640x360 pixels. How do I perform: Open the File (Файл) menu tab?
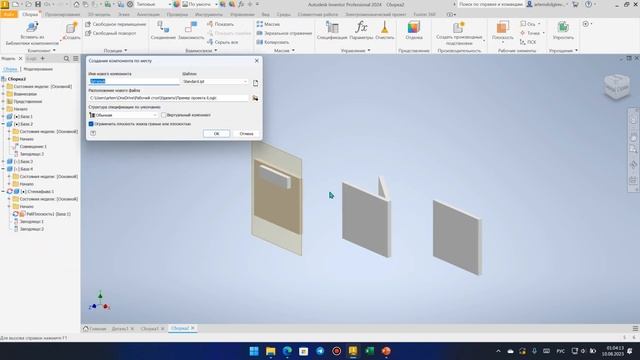pos(9,14)
